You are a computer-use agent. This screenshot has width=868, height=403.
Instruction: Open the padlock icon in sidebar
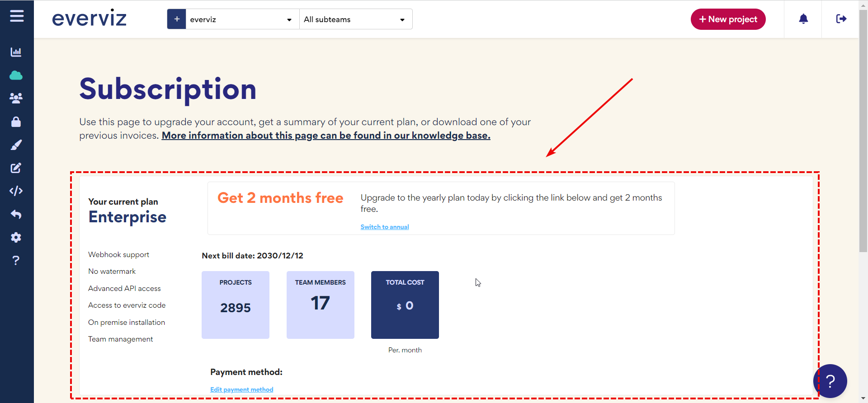[16, 122]
